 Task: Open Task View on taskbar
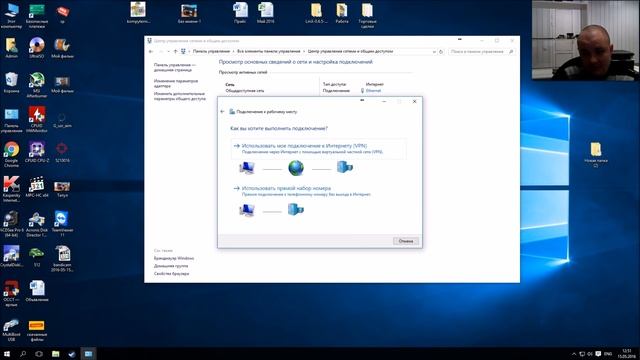39,354
